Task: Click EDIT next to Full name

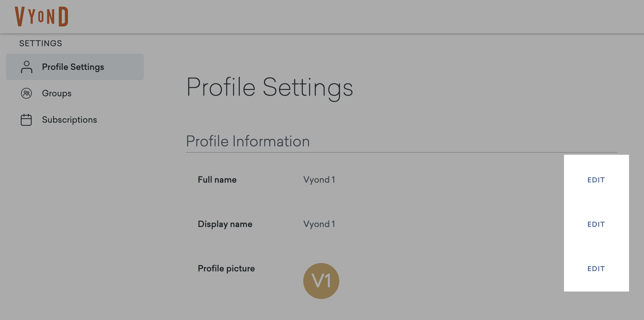Action: pos(595,180)
